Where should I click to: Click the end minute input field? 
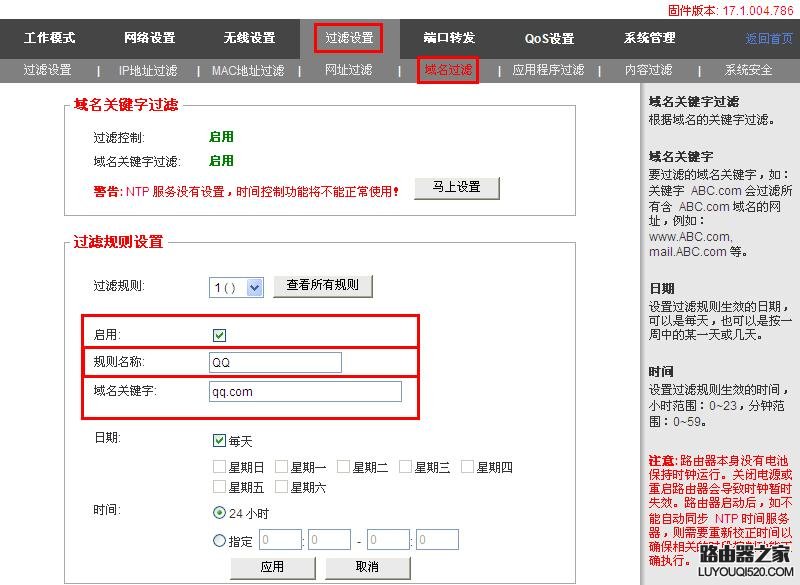coord(437,540)
